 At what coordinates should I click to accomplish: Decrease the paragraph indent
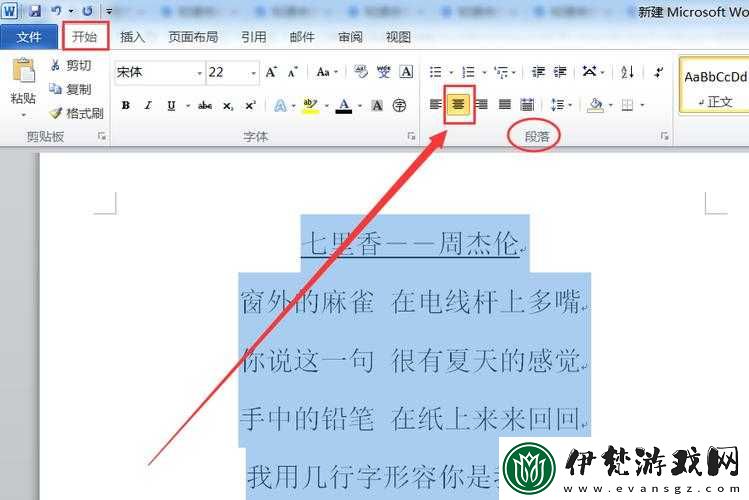[x=538, y=72]
